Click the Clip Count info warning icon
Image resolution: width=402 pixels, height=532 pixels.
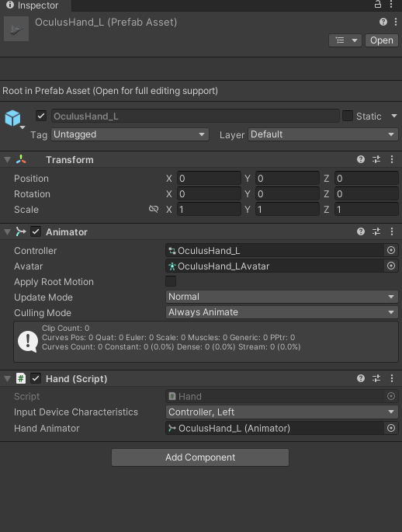click(x=27, y=341)
